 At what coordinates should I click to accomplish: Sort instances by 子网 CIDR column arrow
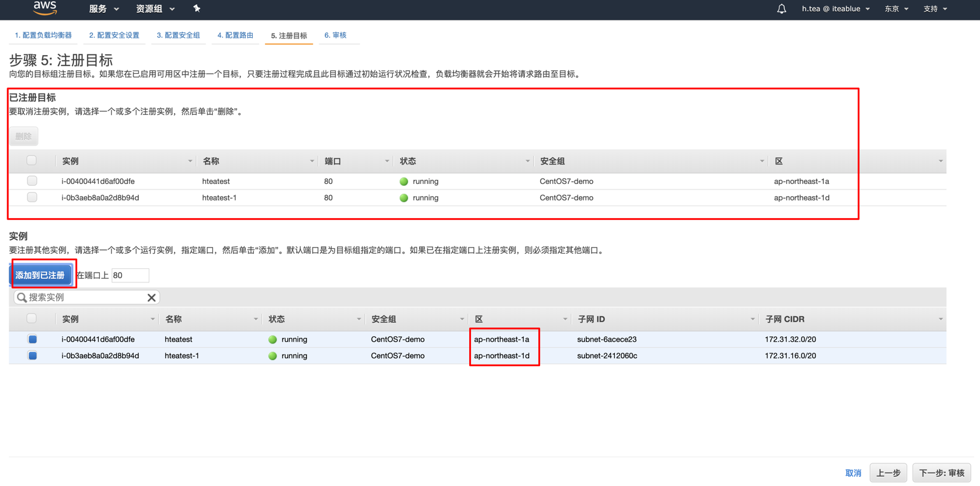[x=940, y=319]
